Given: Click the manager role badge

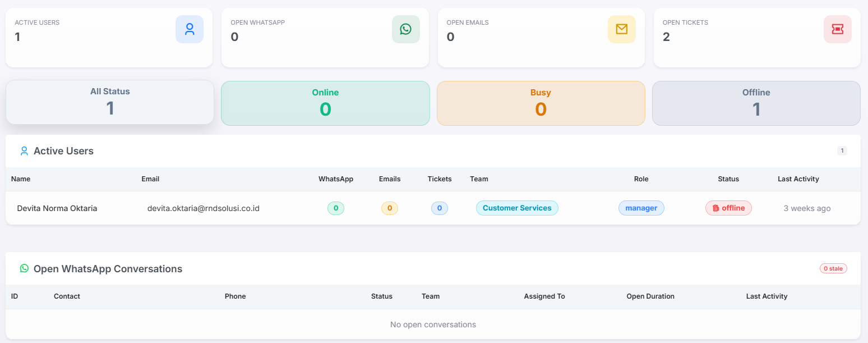Looking at the screenshot, I should [641, 208].
